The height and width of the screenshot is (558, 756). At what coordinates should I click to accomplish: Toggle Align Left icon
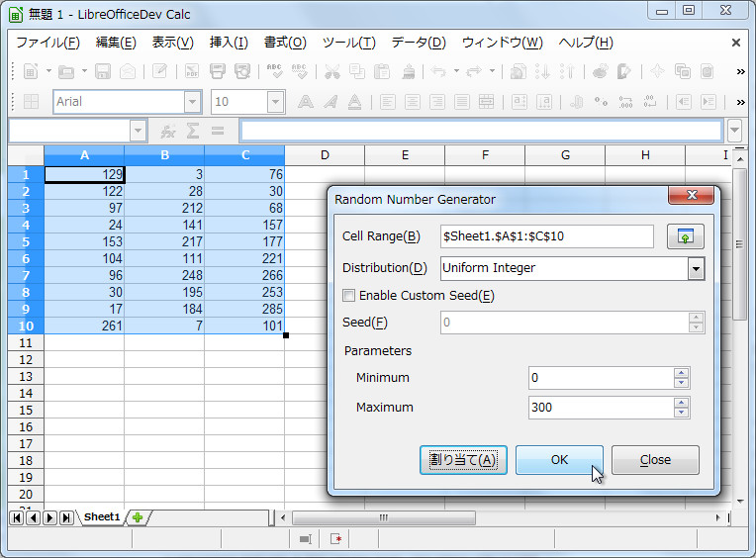click(388, 102)
